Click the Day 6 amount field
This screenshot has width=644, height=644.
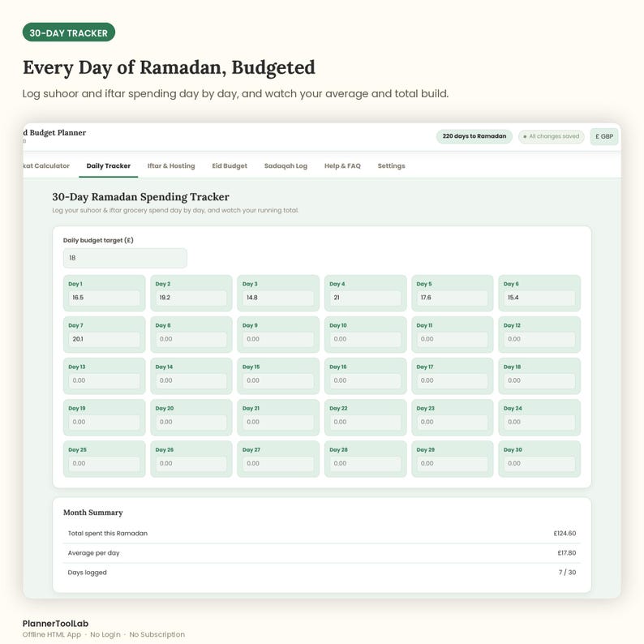(x=539, y=298)
